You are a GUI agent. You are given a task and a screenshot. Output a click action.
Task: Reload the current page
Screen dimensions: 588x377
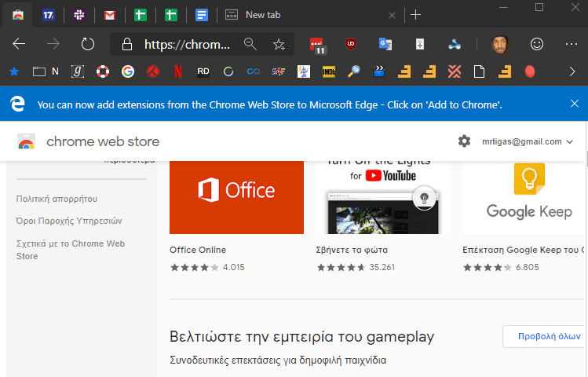point(88,44)
